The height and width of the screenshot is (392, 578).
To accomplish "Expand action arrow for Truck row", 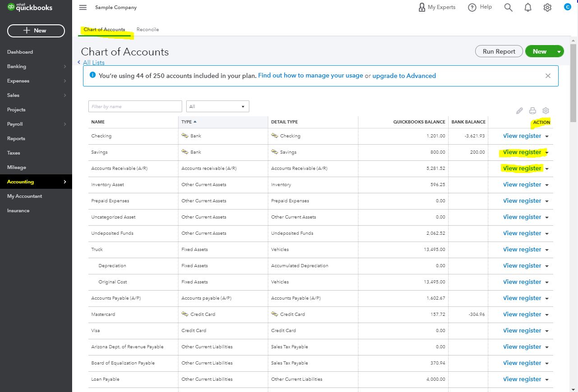I will coord(547,250).
